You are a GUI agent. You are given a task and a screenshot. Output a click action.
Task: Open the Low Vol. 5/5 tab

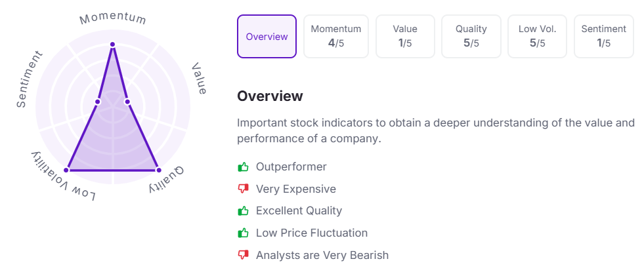[x=538, y=37]
